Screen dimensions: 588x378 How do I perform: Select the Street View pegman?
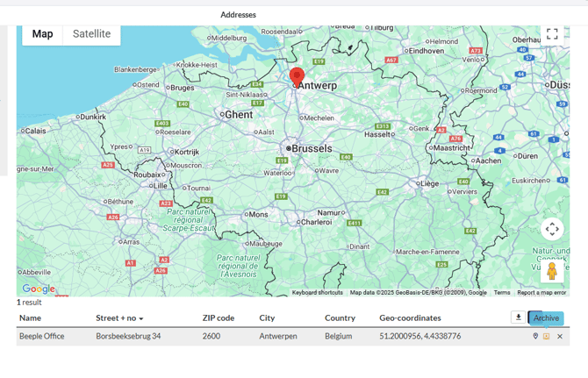[551, 270]
